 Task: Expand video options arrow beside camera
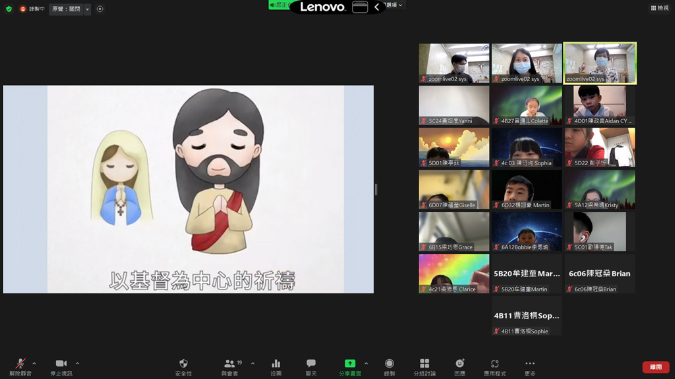coord(77,363)
